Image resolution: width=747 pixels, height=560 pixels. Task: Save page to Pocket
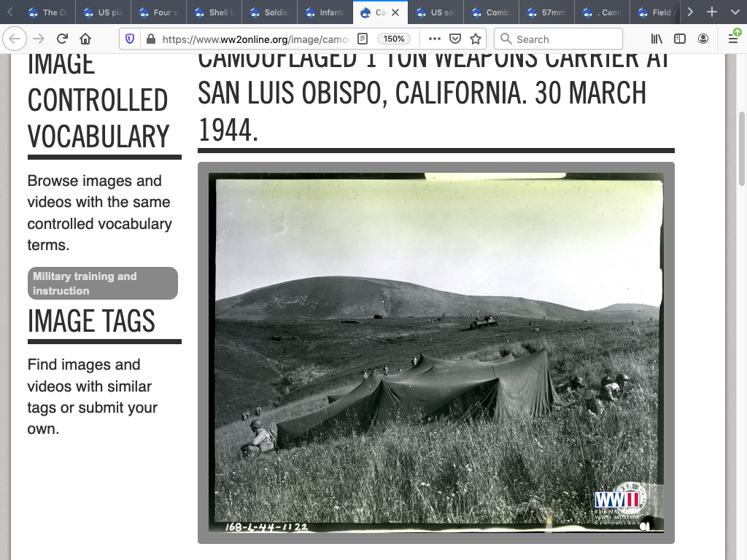455,39
